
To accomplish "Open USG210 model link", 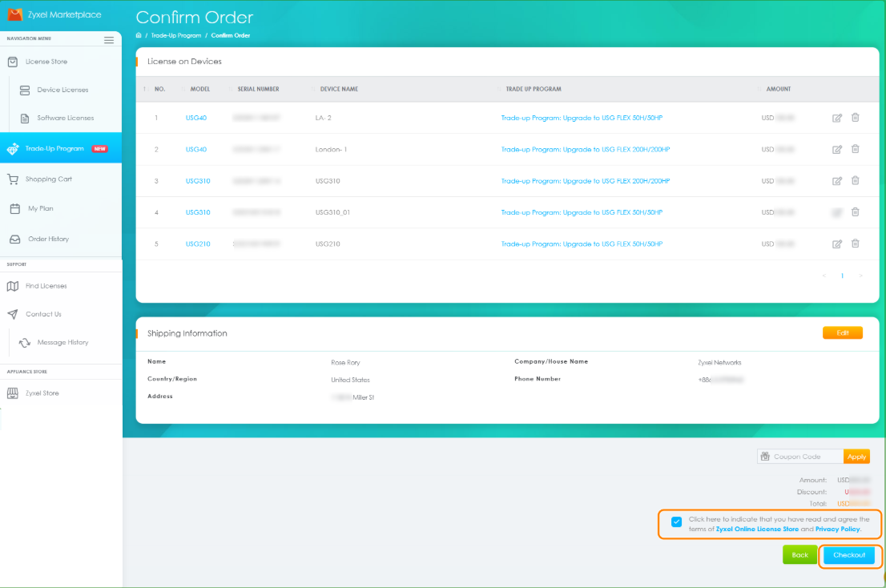I will 198,244.
